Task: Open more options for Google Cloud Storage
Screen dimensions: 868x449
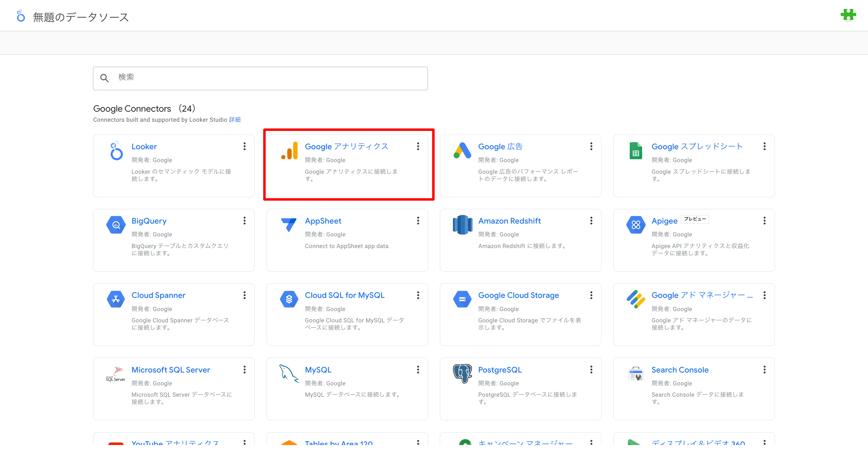Action: point(591,295)
